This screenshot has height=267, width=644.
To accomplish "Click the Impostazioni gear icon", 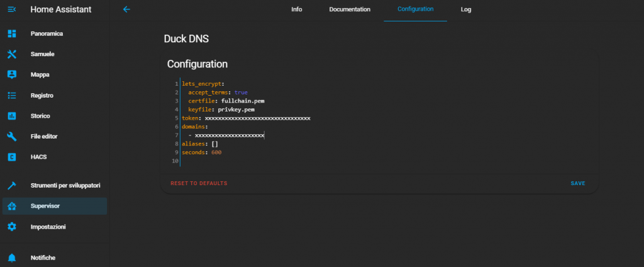I will (12, 227).
